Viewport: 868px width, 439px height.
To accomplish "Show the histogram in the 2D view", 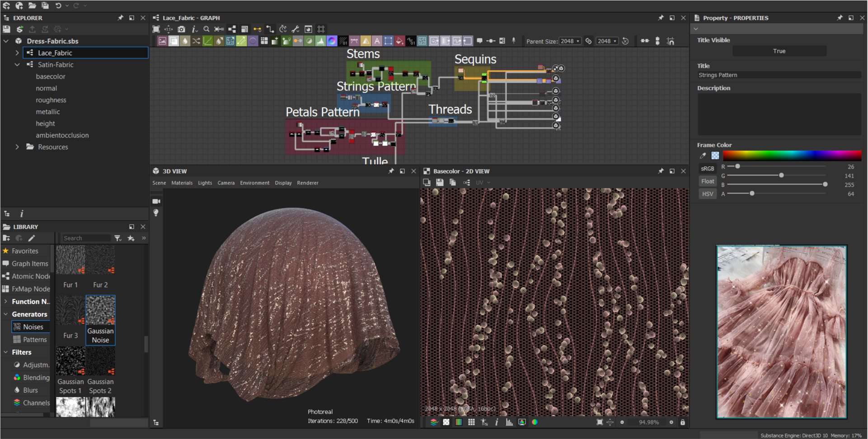I will pyautogui.click(x=509, y=422).
